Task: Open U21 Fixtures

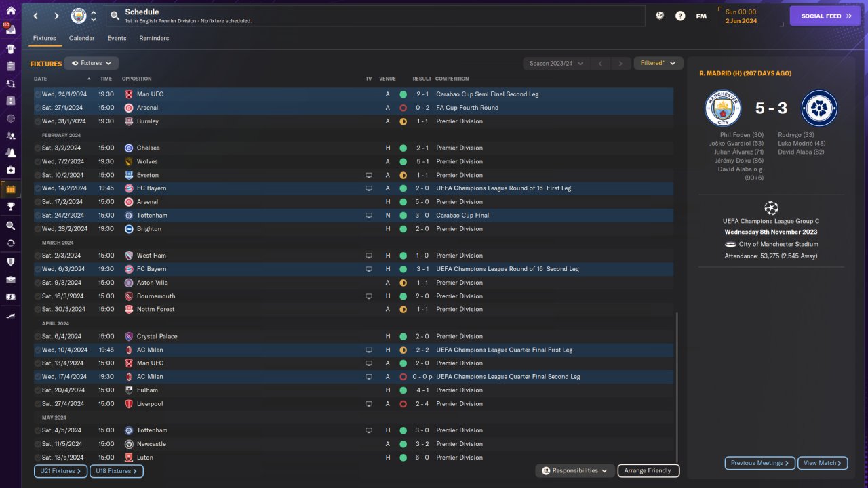Action: click(x=60, y=471)
